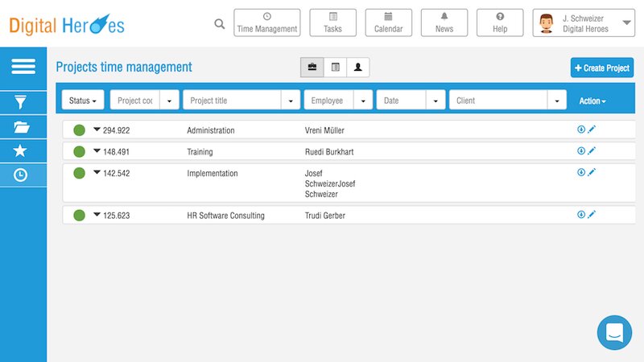This screenshot has height=362, width=644.
Task: Switch to table list view
Action: click(335, 68)
